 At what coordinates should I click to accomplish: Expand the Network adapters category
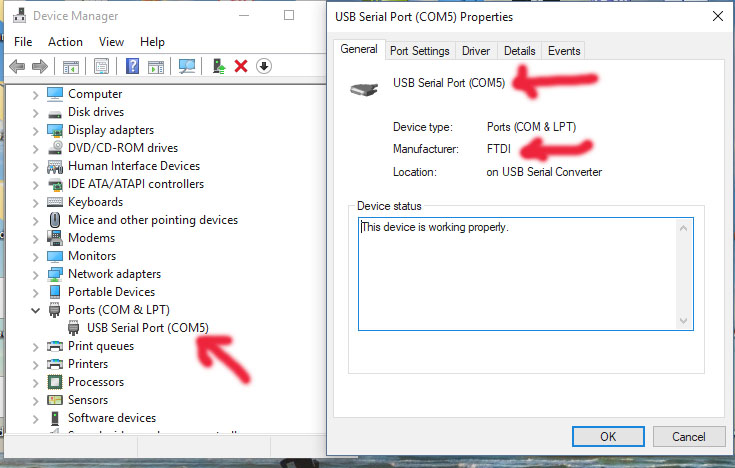(x=35, y=274)
